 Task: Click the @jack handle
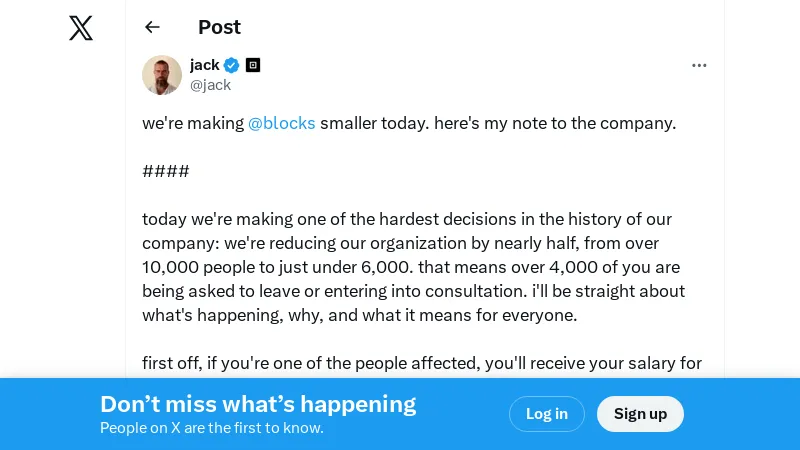(x=211, y=85)
